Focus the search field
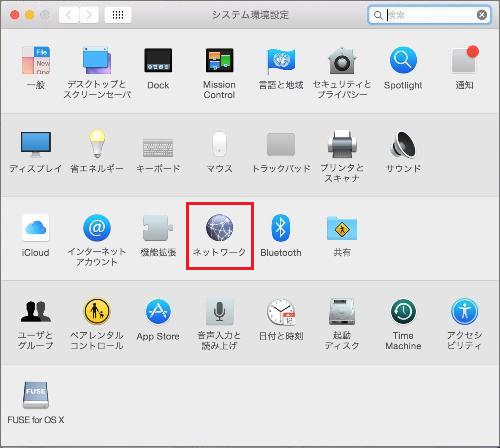Screen dimensions: 500x448 click(429, 15)
